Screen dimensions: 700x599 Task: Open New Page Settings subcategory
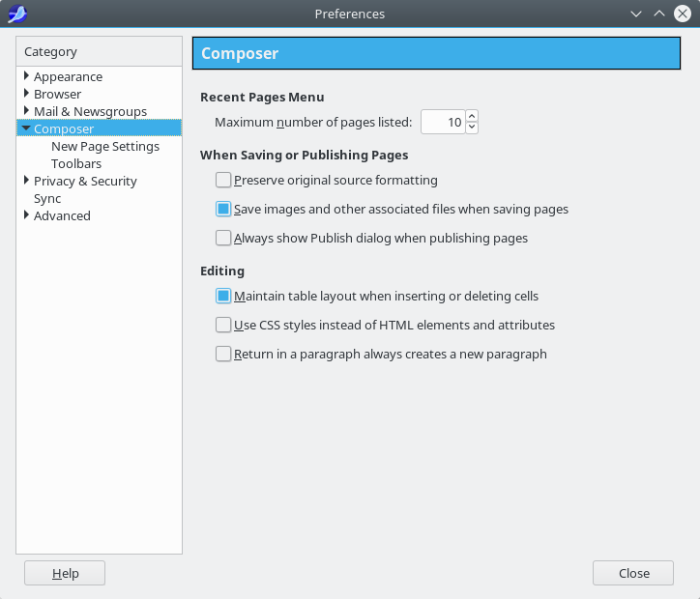105,146
